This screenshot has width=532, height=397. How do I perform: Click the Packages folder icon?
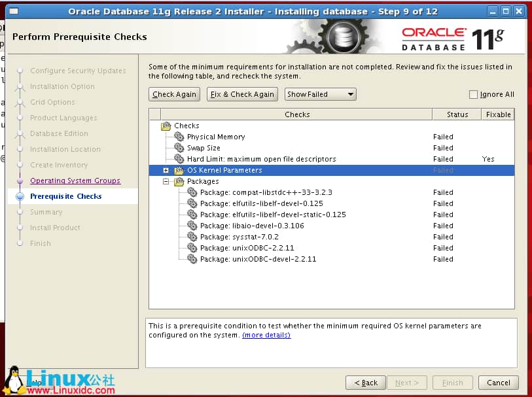click(179, 182)
